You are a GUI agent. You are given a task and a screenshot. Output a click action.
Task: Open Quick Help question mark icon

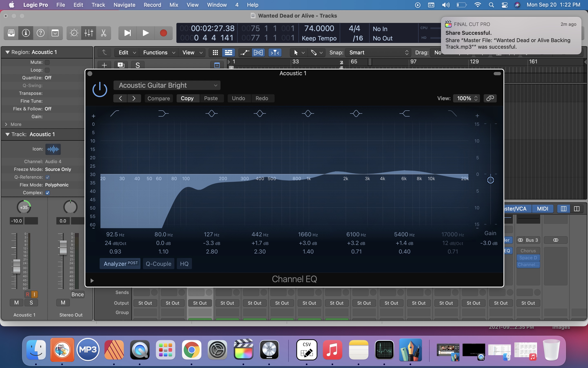40,33
